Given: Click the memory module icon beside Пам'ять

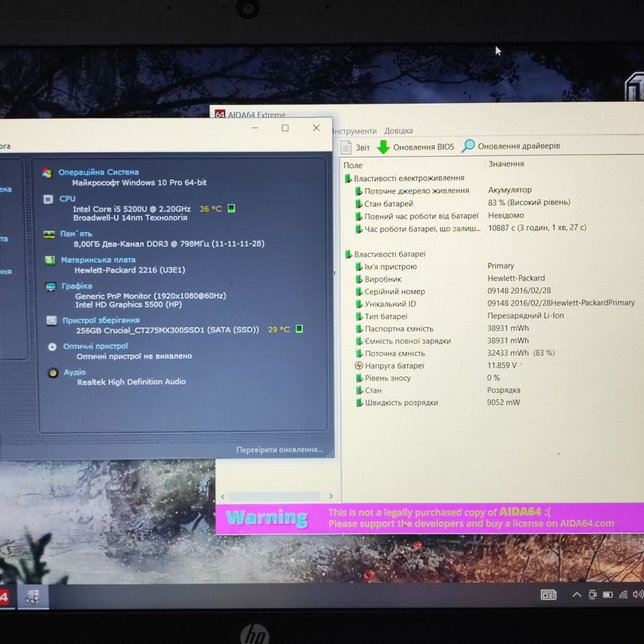Looking at the screenshot, I should click(49, 235).
